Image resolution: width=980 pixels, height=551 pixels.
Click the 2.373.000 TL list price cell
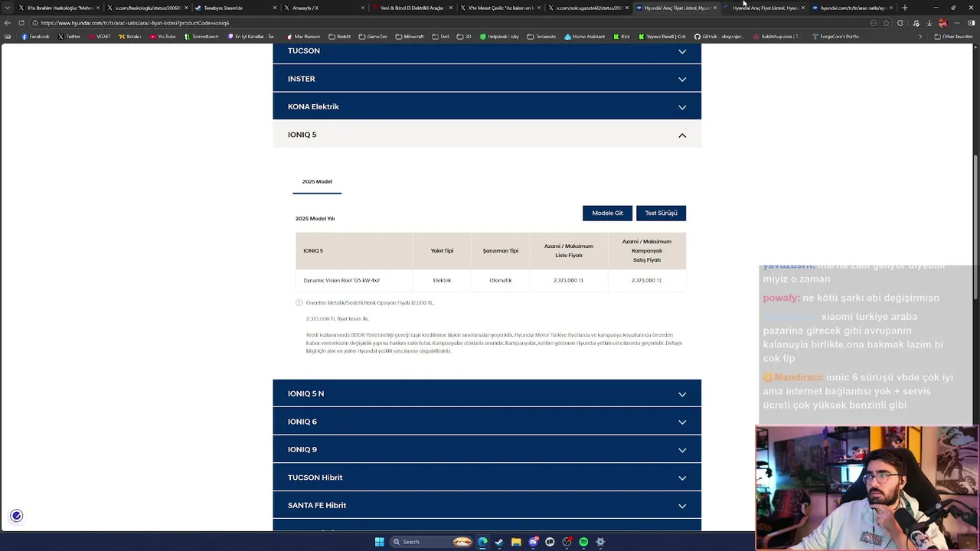tap(568, 280)
